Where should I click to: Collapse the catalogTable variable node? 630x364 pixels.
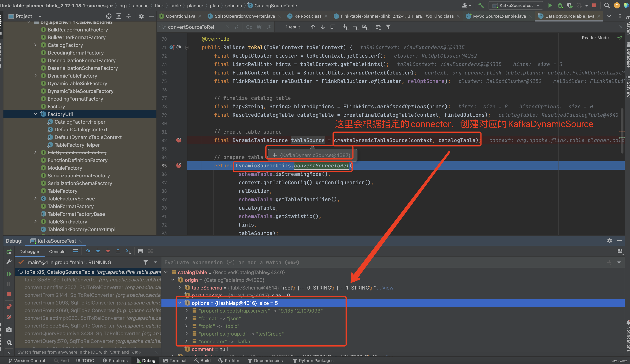click(166, 272)
